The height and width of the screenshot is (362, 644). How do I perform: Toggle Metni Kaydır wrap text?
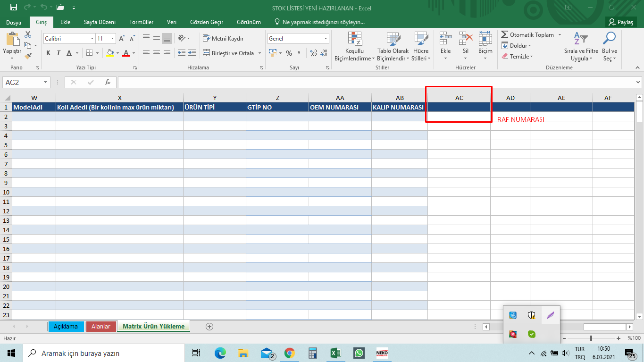pyautogui.click(x=223, y=38)
